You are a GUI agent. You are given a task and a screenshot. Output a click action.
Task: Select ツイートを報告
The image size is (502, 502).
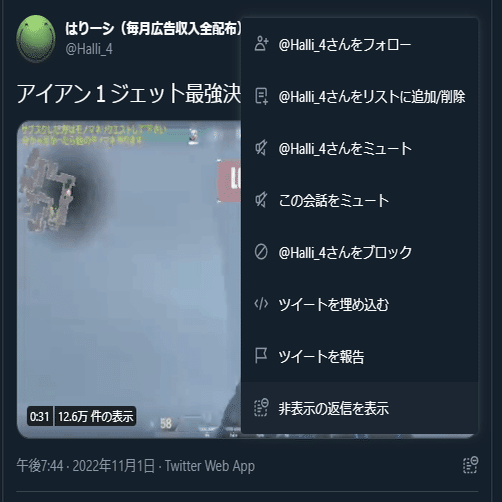click(360, 356)
